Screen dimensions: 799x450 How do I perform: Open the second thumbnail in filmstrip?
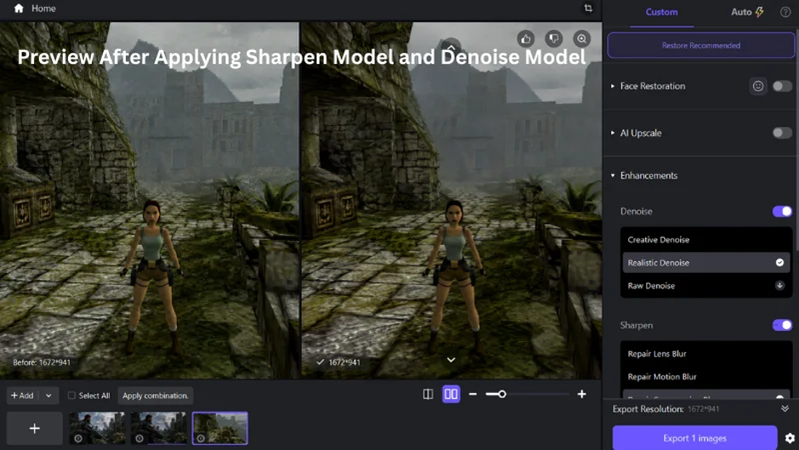(x=158, y=428)
